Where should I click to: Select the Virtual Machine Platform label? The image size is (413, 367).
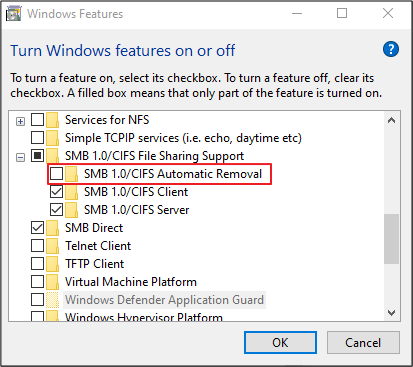pos(131,282)
